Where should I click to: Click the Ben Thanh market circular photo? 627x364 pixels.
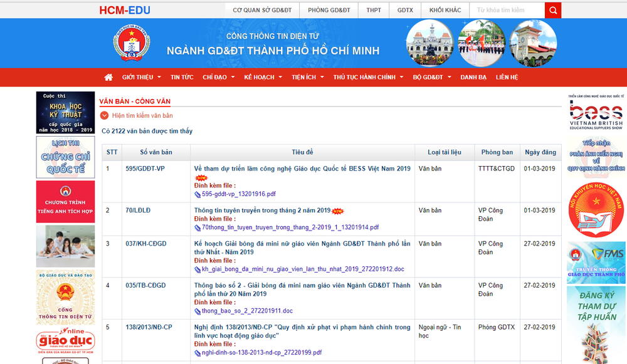(x=533, y=43)
